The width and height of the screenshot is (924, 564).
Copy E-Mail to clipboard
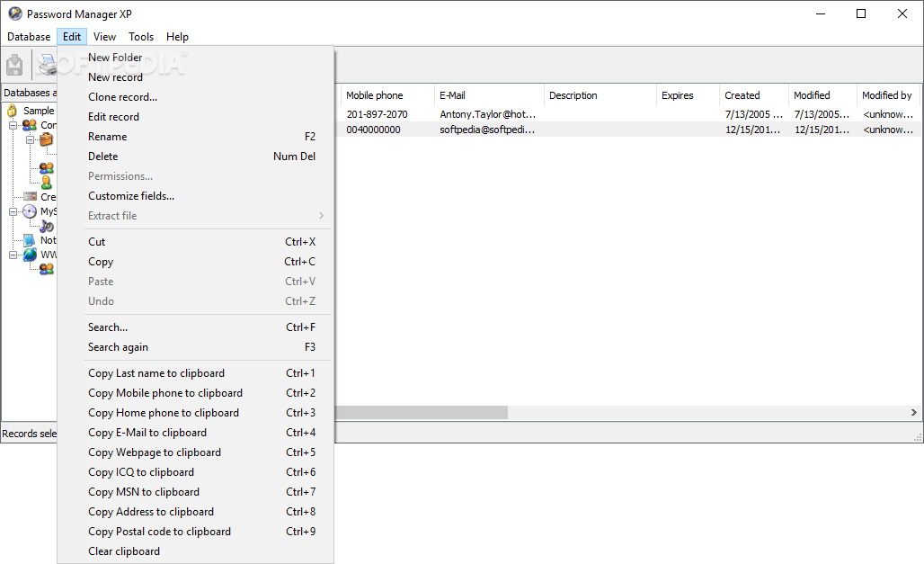(x=196, y=433)
